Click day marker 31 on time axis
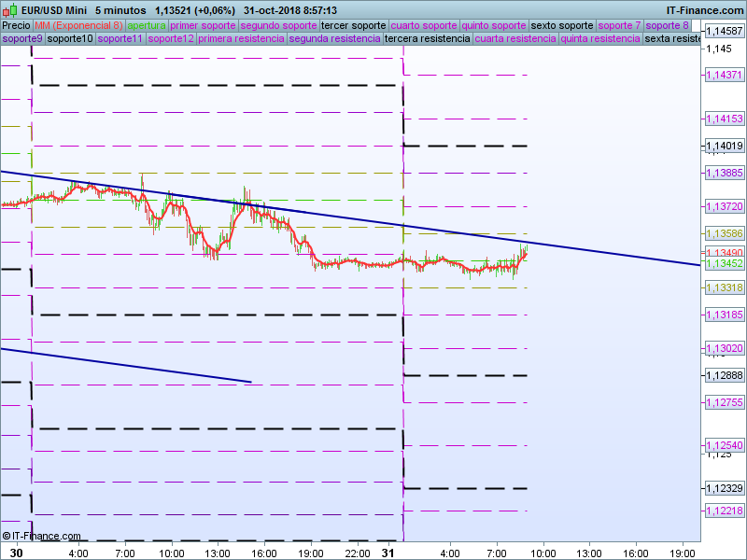The image size is (747, 560). (387, 553)
